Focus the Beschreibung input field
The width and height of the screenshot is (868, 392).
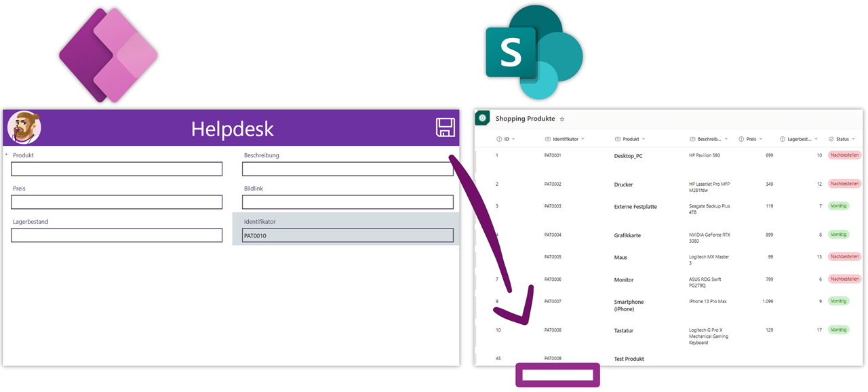click(x=348, y=169)
